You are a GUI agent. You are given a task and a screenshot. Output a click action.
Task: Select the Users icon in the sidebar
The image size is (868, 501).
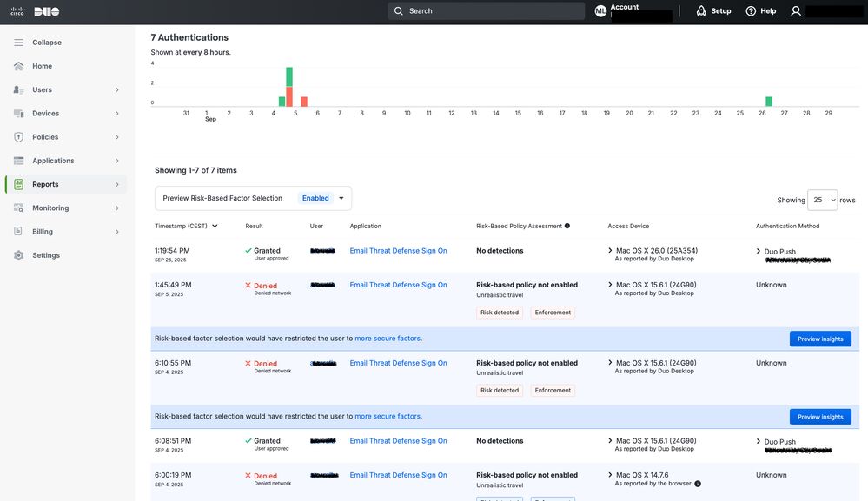(18, 89)
